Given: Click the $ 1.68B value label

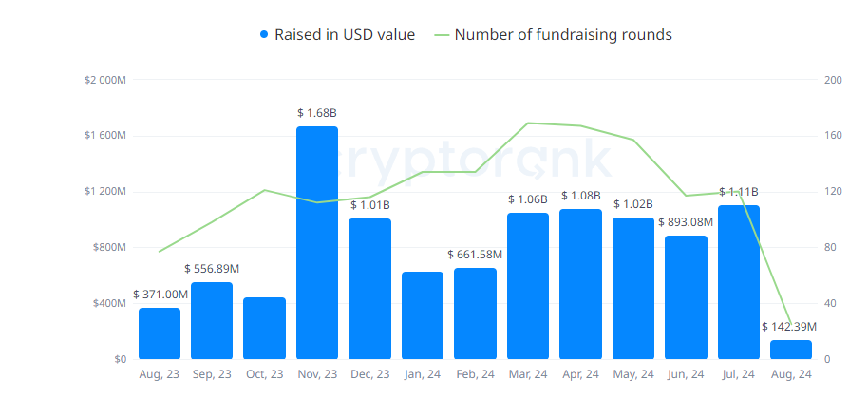Looking at the screenshot, I should pyautogui.click(x=317, y=113).
